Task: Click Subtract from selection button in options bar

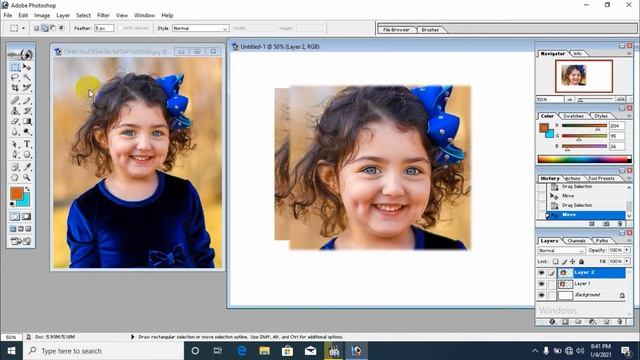Action: point(53,28)
